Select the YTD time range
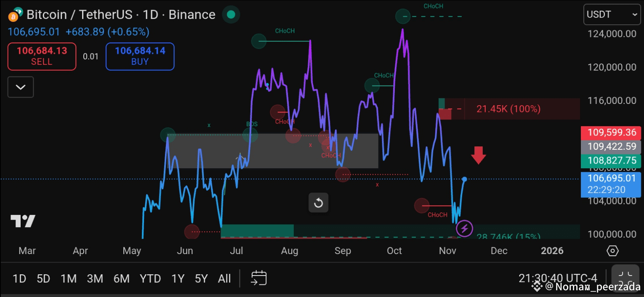Image resolution: width=644 pixels, height=297 pixels. point(150,278)
